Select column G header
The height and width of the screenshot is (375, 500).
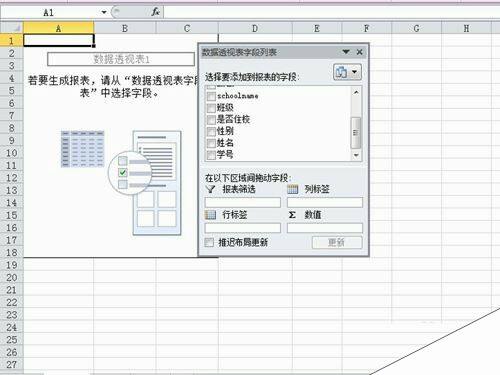point(416,28)
